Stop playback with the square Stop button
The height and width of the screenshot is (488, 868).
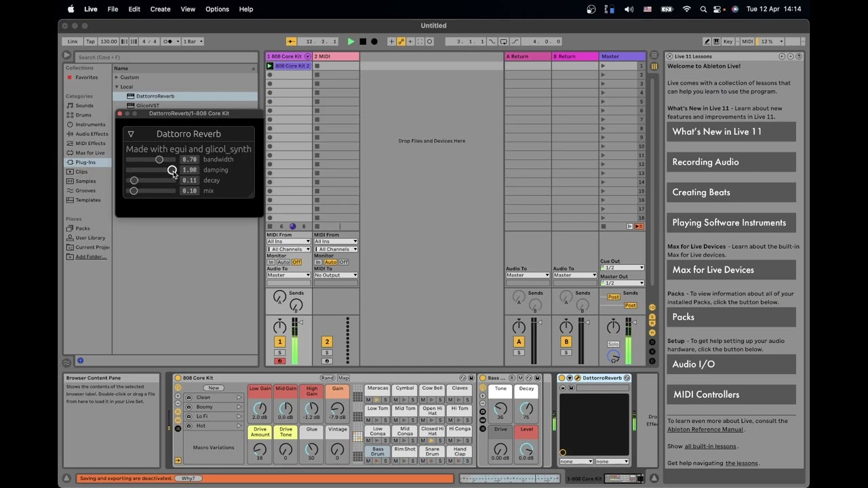(363, 41)
